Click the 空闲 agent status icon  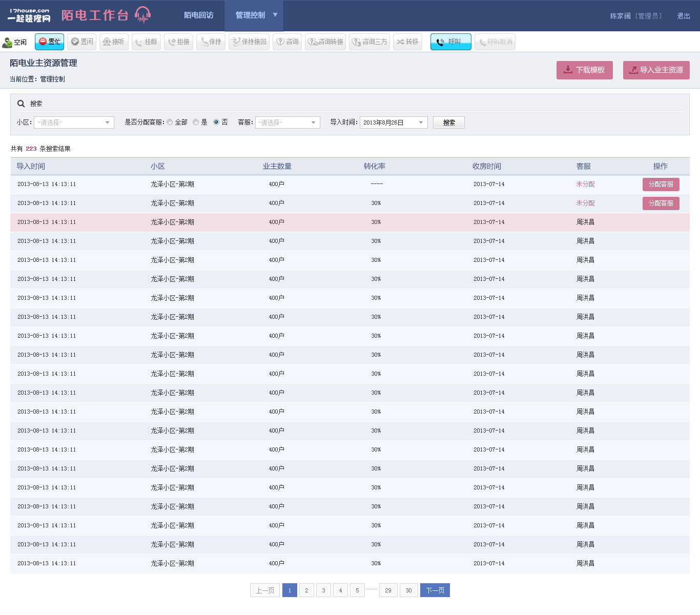coord(7,43)
